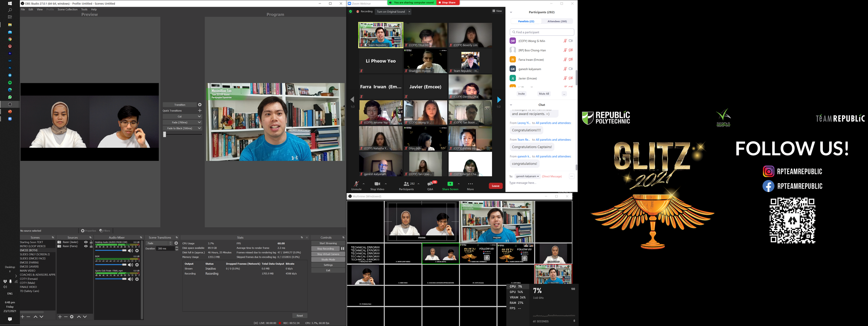The image size is (868, 326).
Task: Toggle lock on Razer (Farra) source
Action: point(91,246)
